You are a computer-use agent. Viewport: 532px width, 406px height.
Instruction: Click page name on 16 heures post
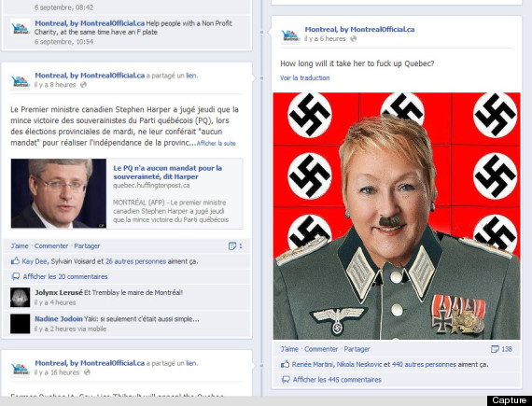pyautogui.click(x=90, y=363)
